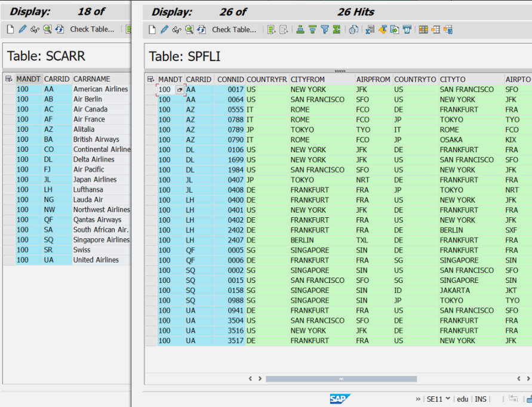
Task: Select Qantas Airways cell in SCARR
Action: pyautogui.click(x=101, y=220)
